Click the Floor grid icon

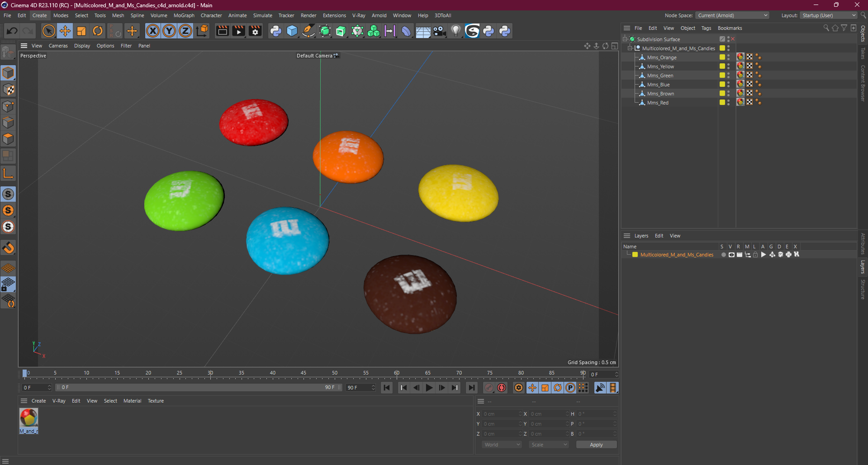coord(423,31)
